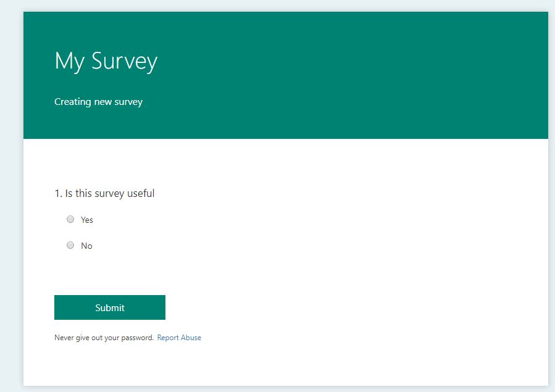
Task: Choose Yes for question one
Action: [70, 219]
